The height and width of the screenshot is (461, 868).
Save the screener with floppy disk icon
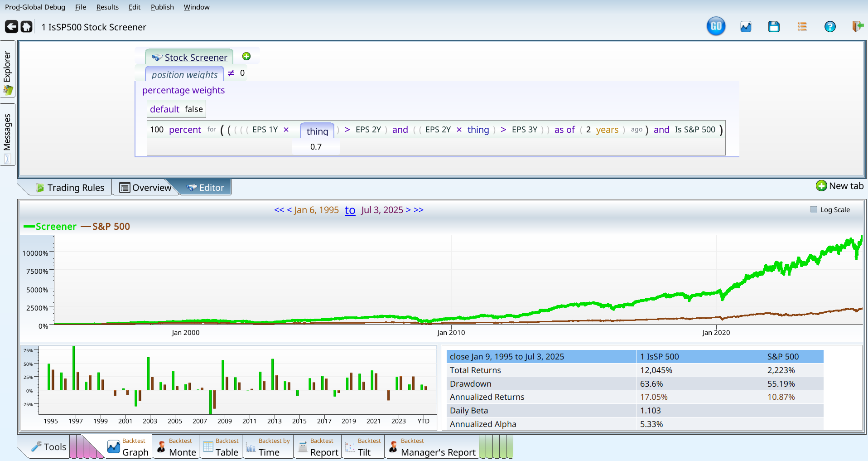(x=774, y=27)
